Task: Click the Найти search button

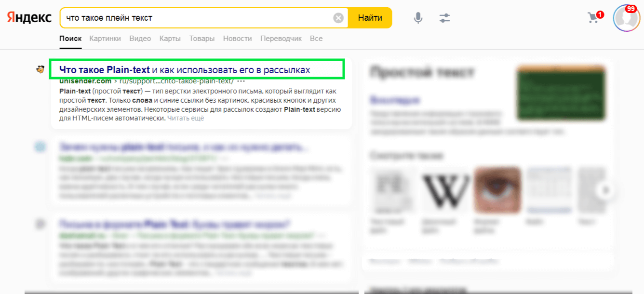Action: coord(370,18)
